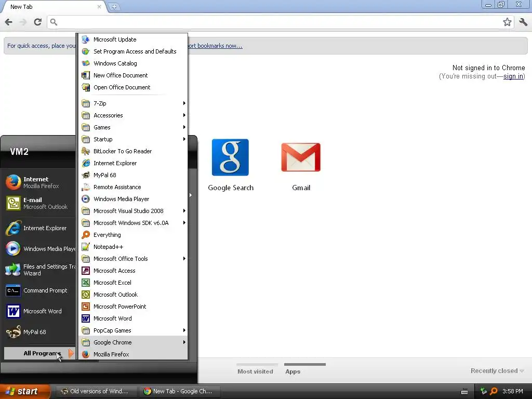Open E-mail Microsoft Outlook pinned item

coord(40,203)
